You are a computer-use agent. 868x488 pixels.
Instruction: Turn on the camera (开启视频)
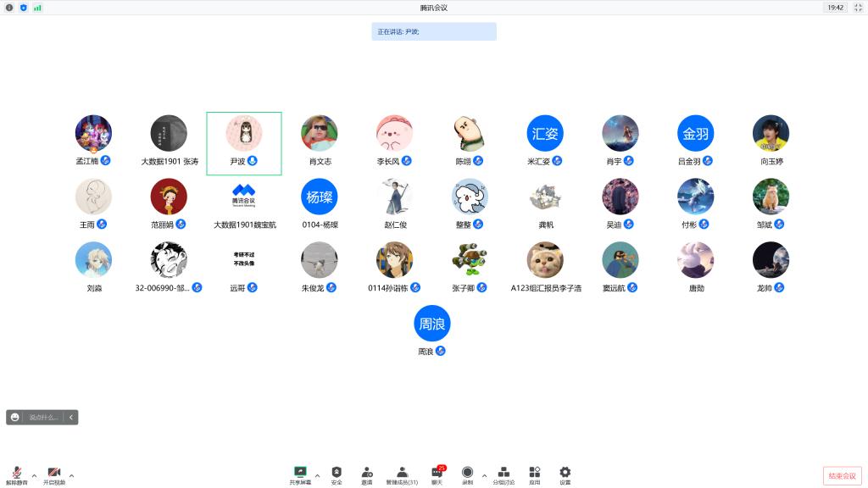tap(54, 474)
